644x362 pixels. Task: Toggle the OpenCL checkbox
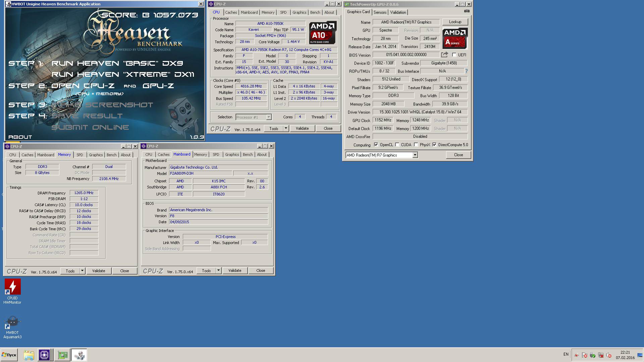click(x=376, y=145)
